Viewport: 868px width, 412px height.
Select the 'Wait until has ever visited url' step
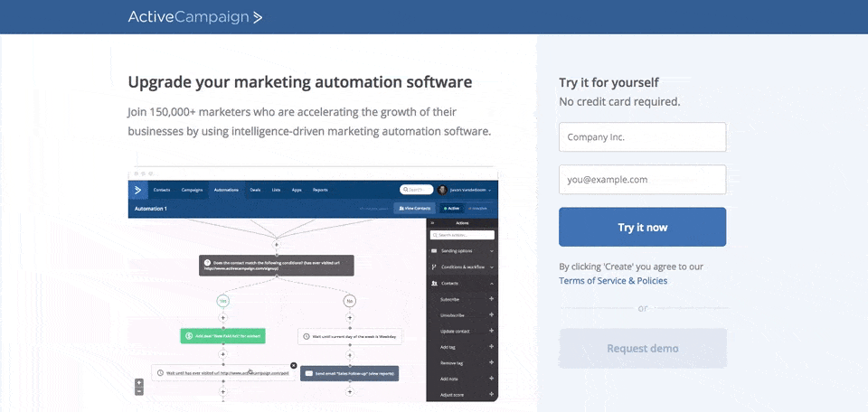[223, 373]
